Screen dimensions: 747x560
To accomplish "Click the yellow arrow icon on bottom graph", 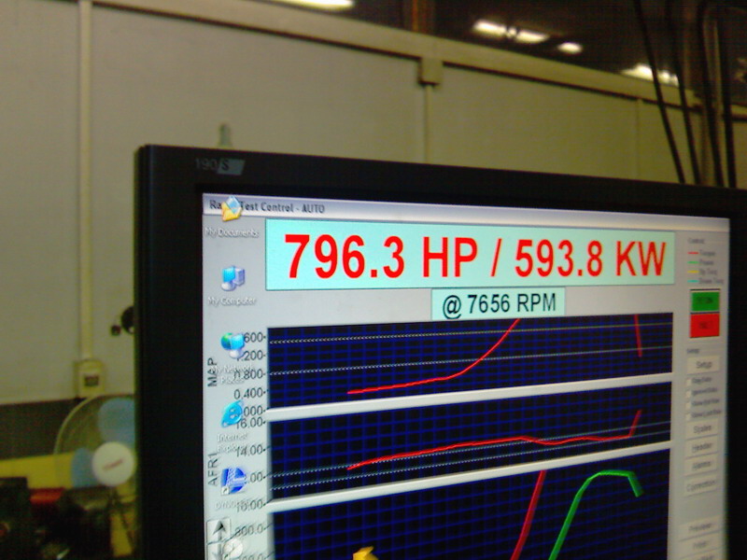I will coord(364,553).
